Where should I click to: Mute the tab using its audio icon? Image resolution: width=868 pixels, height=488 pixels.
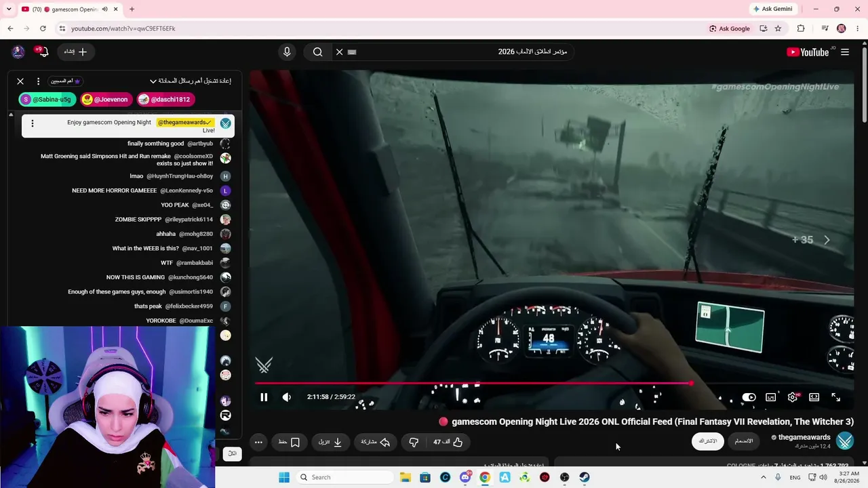[x=104, y=9]
